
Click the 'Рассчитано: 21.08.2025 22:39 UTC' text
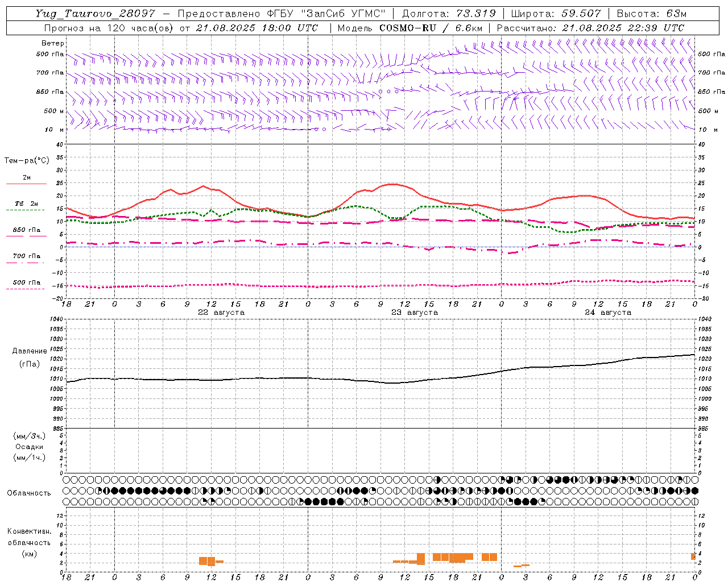coord(590,28)
